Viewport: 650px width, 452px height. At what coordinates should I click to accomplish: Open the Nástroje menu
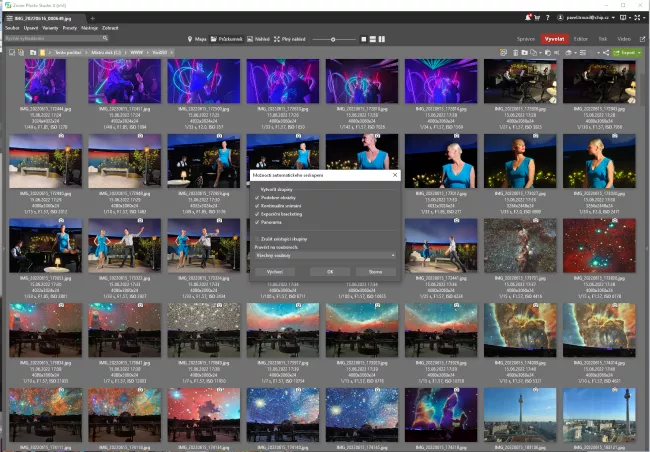[88, 28]
